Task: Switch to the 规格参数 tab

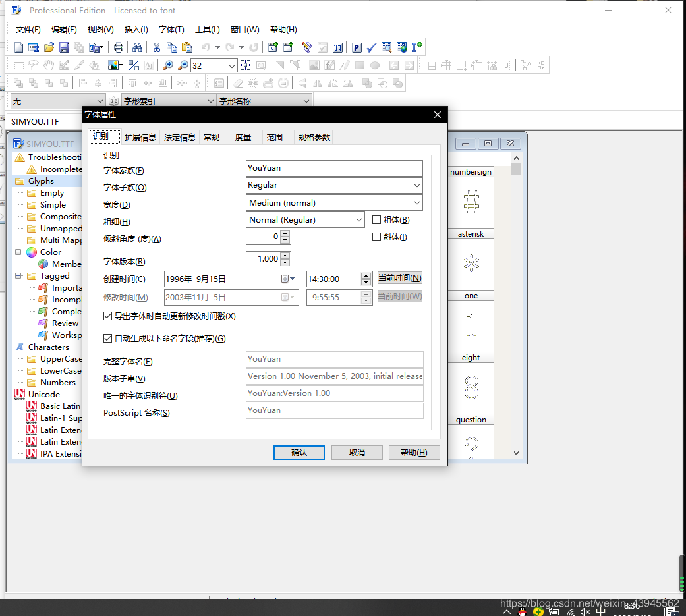Action: 314,138
